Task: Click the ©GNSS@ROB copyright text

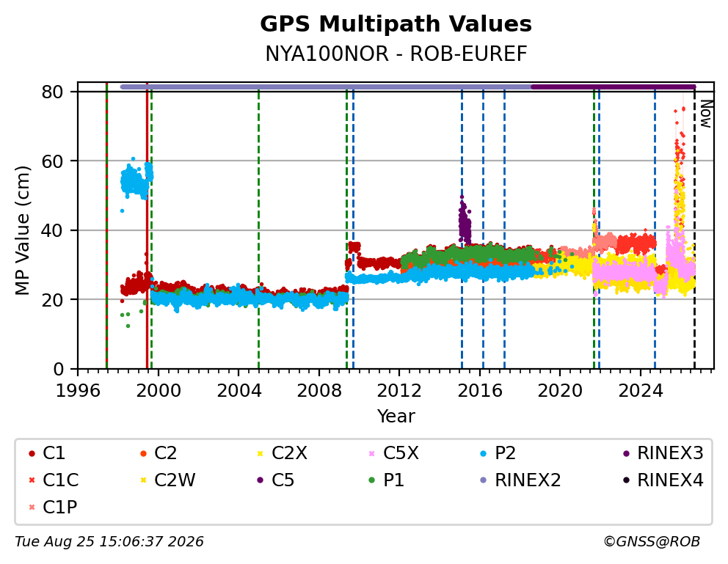Action: coord(652,541)
